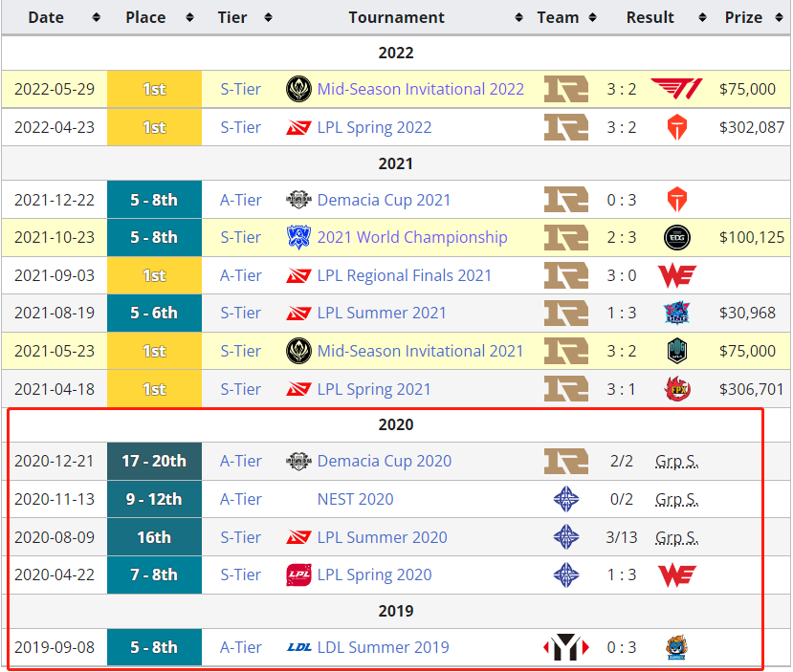Sort the table by Prize column
793x672 pixels.
coord(743,17)
